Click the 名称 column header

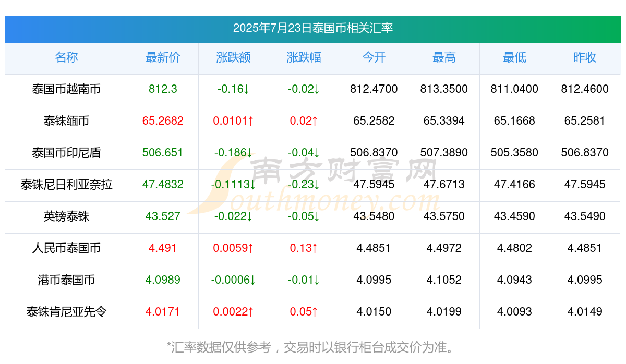tap(66, 57)
